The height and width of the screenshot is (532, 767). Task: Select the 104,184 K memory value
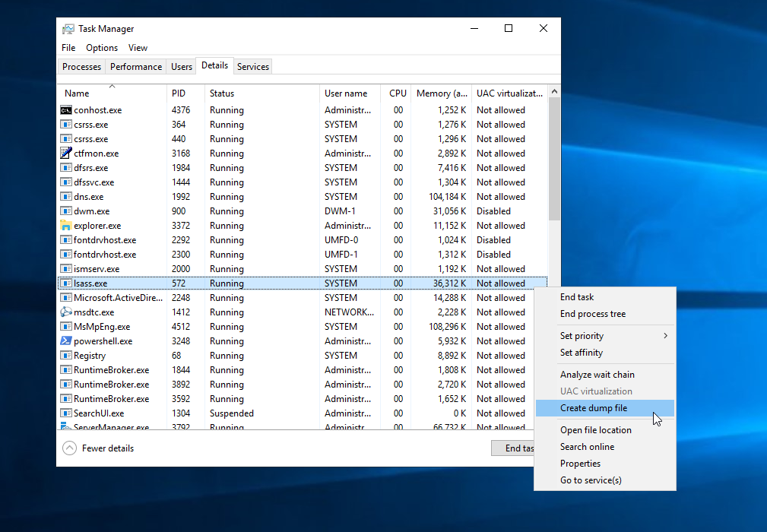[x=447, y=197]
